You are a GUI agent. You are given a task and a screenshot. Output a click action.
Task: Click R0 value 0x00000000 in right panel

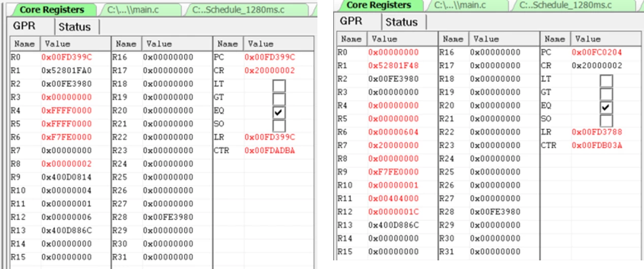(394, 52)
